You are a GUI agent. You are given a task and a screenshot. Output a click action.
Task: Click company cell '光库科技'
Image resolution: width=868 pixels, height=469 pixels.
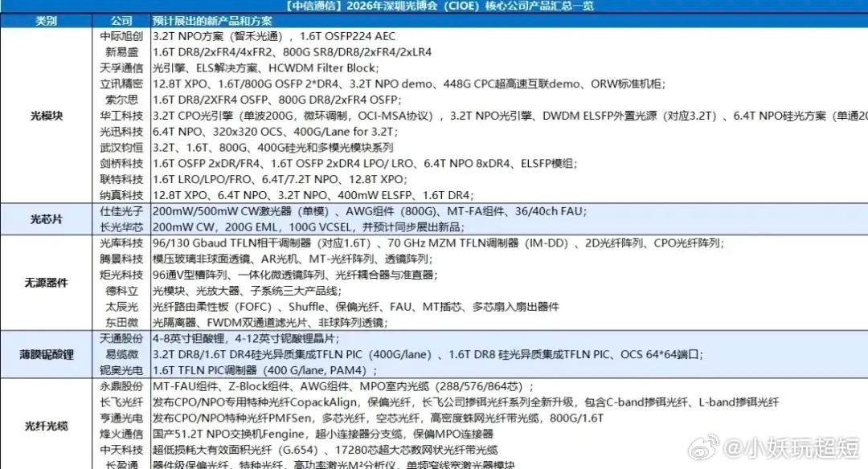121,243
